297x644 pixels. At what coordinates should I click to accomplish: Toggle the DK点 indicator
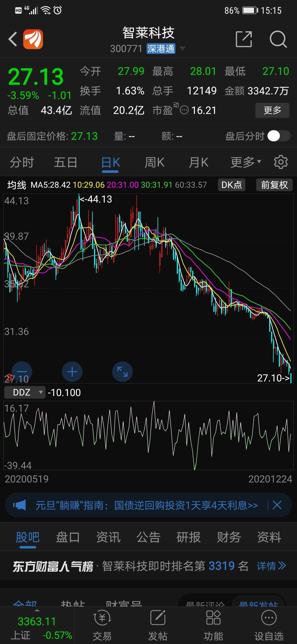[x=232, y=185]
